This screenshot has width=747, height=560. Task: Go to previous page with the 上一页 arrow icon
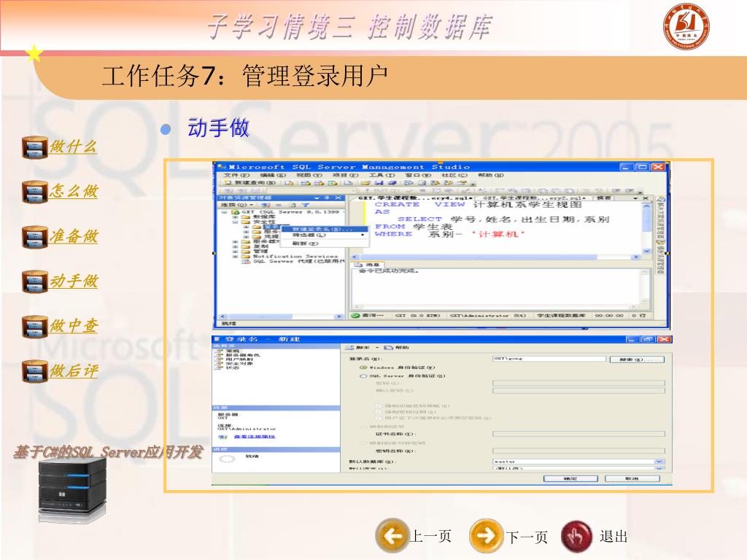392,536
